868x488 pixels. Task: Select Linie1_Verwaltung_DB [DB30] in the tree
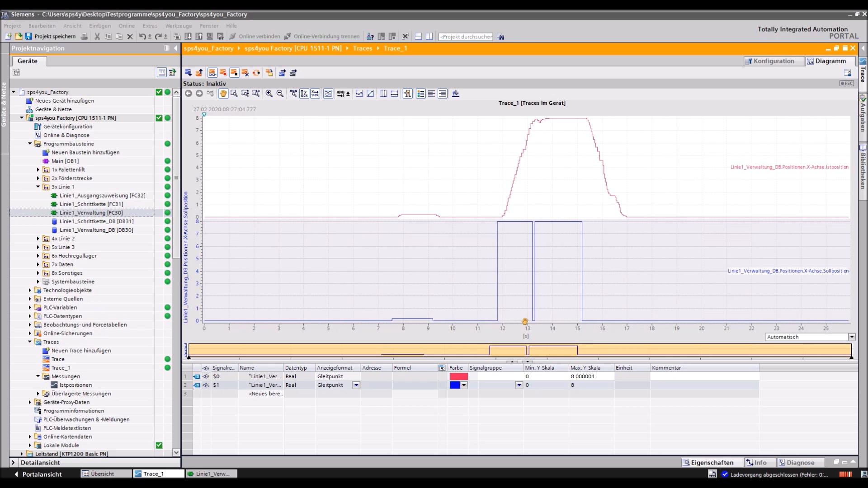coord(96,230)
